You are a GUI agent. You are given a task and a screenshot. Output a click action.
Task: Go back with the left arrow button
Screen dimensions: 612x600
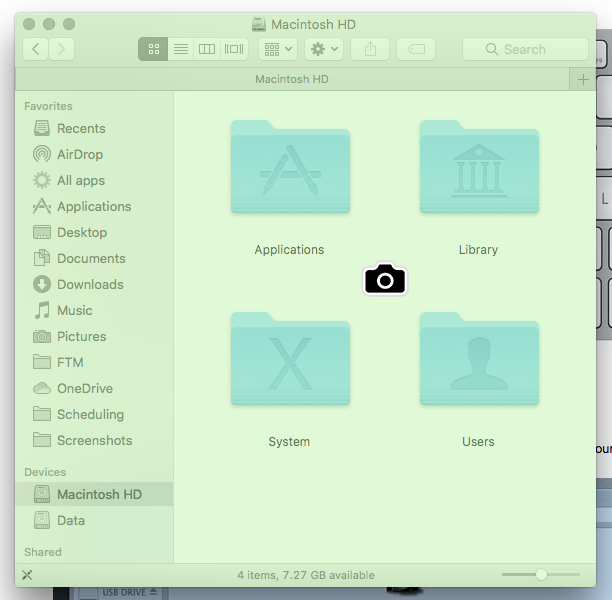[36, 49]
